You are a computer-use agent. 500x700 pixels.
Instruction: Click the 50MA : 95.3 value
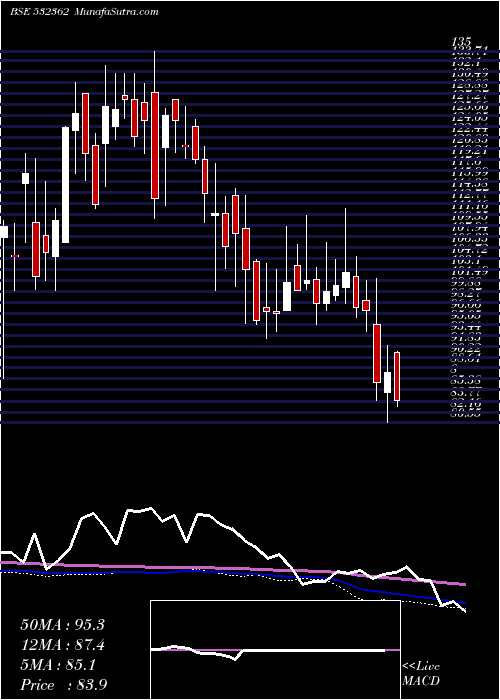point(62,625)
